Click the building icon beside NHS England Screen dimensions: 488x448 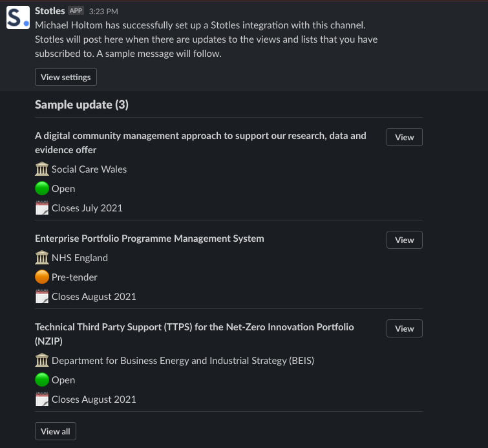tap(42, 258)
